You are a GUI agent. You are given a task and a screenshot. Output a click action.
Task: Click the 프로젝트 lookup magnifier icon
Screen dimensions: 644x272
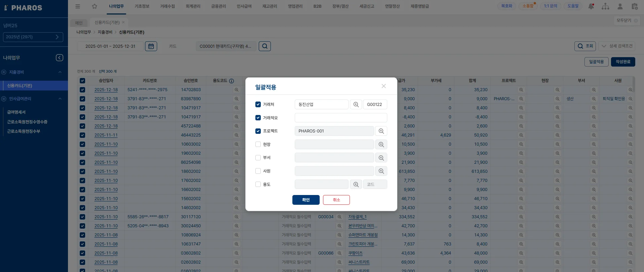click(381, 131)
